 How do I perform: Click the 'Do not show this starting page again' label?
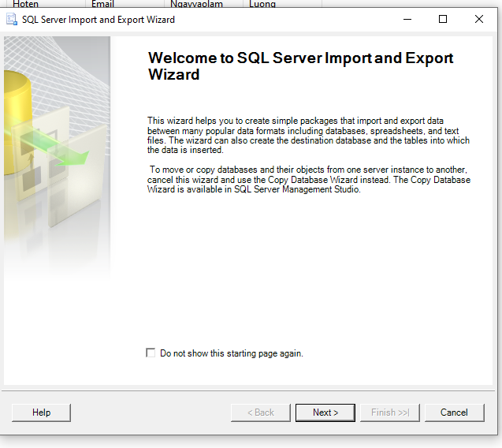coord(231,353)
